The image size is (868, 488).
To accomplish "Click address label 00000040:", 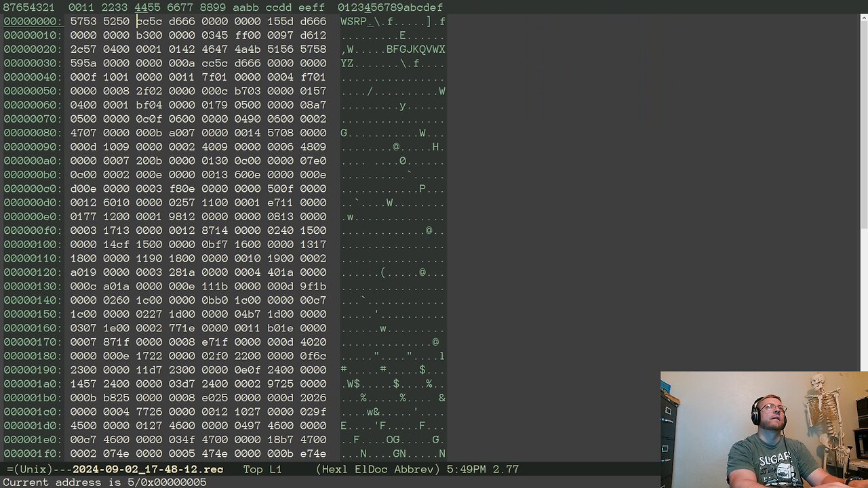I will [33, 77].
